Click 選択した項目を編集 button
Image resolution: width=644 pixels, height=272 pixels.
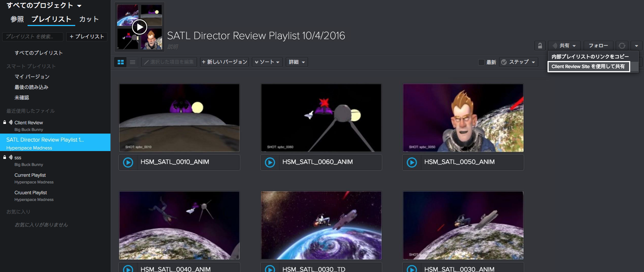coord(169,62)
